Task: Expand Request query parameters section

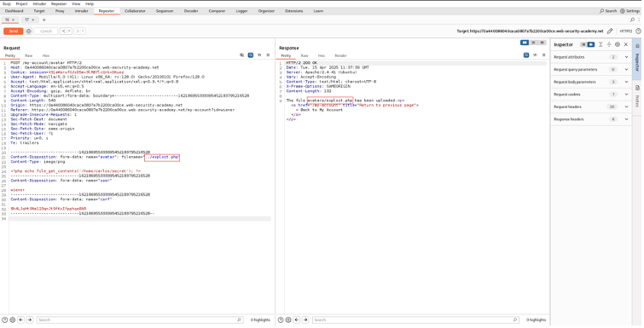Action: pyautogui.click(x=626, y=70)
